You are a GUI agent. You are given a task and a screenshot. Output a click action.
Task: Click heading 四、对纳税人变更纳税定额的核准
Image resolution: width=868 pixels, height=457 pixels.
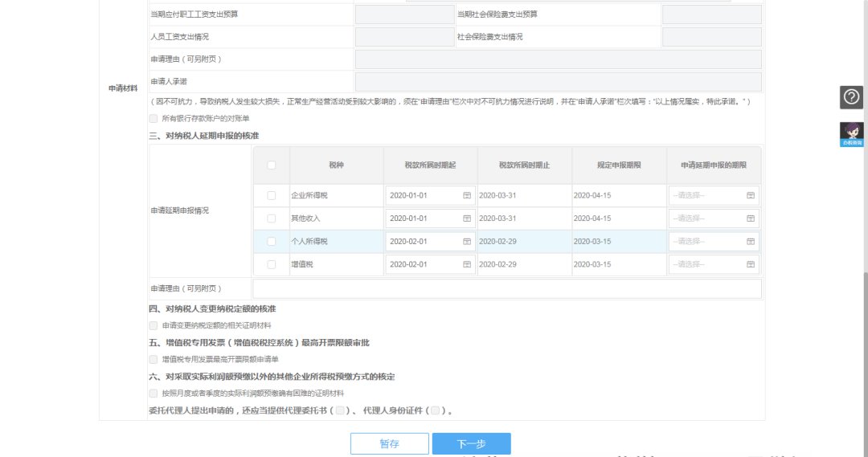(x=212, y=308)
